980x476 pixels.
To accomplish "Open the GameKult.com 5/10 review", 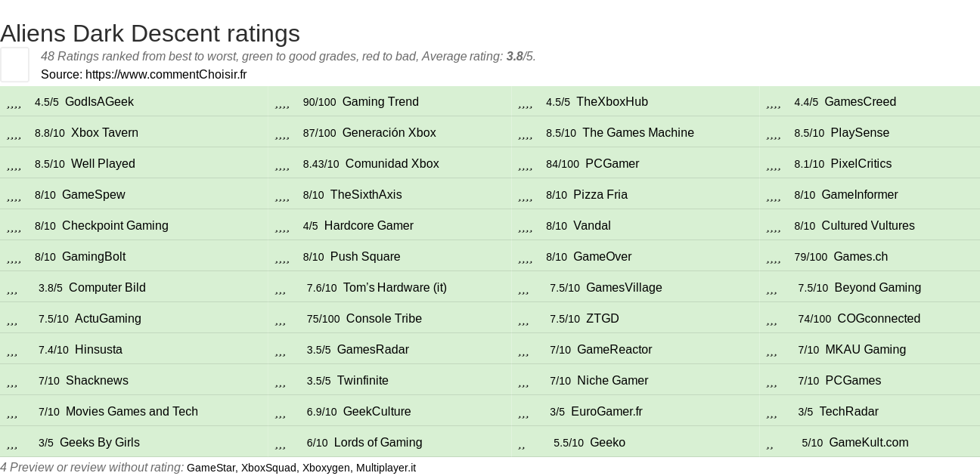I will pos(869,443).
